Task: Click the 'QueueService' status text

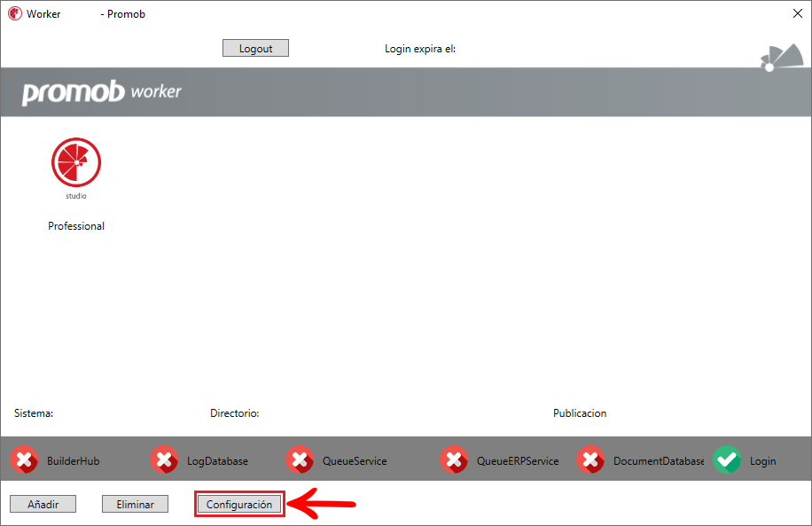Action: (355, 460)
